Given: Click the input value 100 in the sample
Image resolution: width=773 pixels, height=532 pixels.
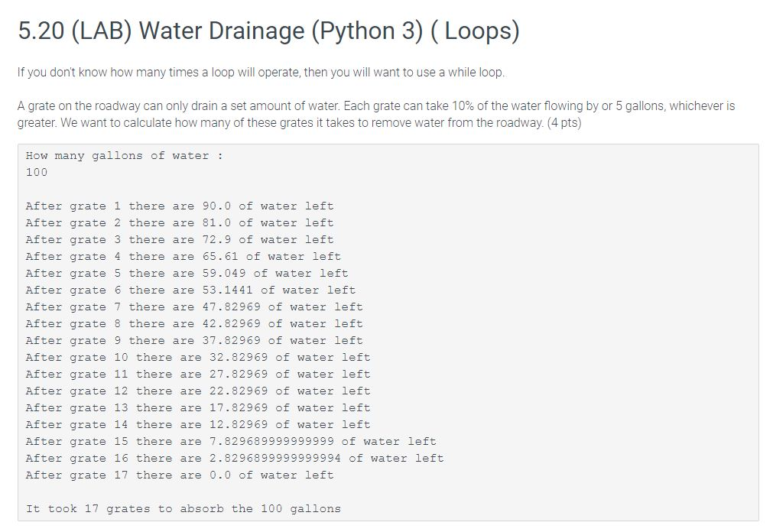Looking at the screenshot, I should [x=37, y=173].
